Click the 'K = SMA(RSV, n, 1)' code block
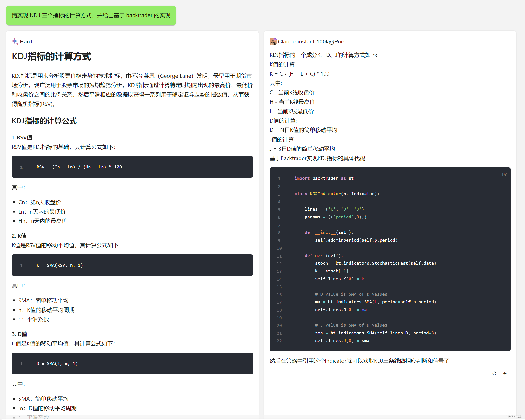Screen dimensions: 525x420 (132, 265)
